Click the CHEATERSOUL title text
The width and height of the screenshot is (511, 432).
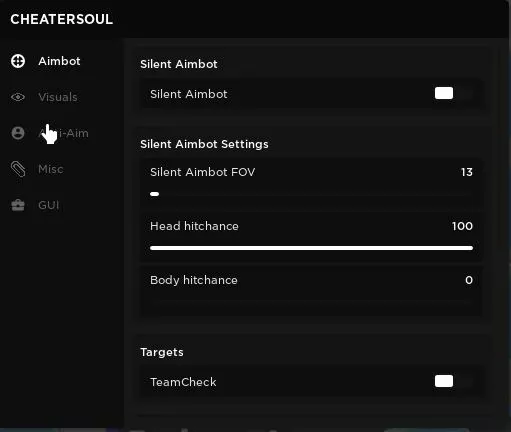pyautogui.click(x=62, y=19)
